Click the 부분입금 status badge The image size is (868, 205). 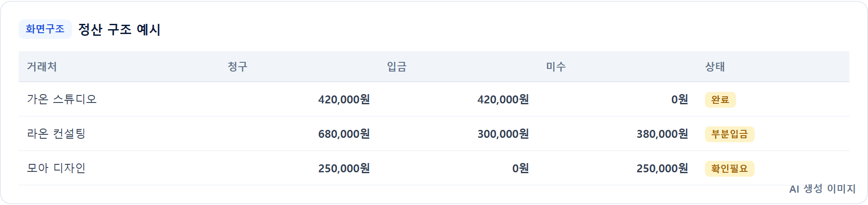click(729, 134)
